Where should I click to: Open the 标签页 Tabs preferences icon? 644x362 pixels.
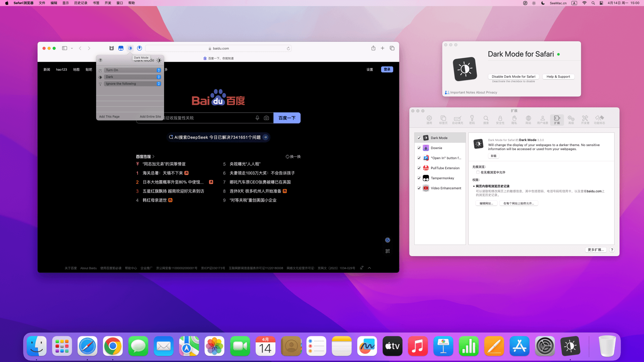pos(443,120)
